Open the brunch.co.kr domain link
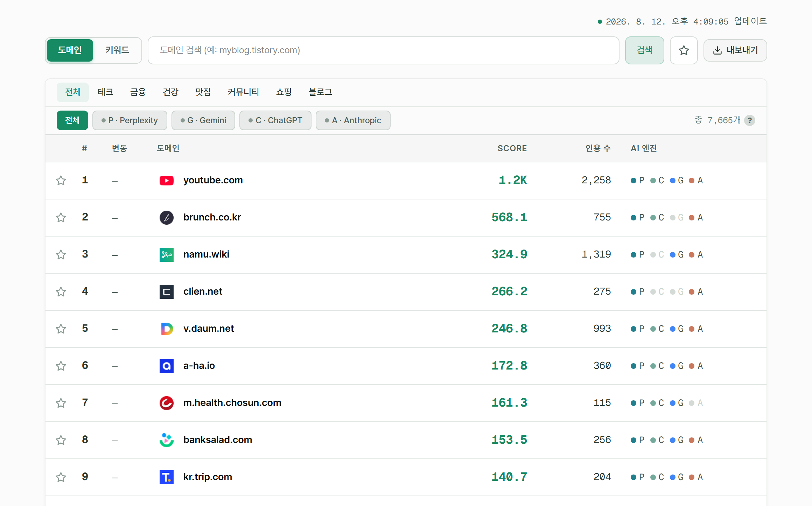The height and width of the screenshot is (506, 812). 212,218
